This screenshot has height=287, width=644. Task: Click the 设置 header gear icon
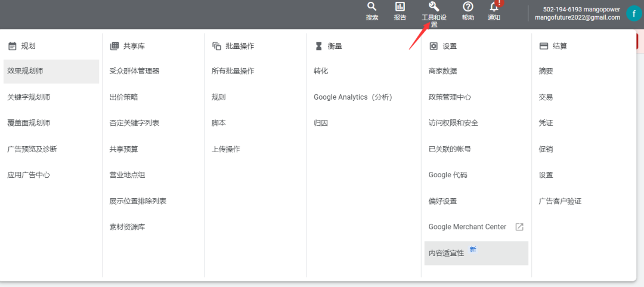(x=434, y=46)
